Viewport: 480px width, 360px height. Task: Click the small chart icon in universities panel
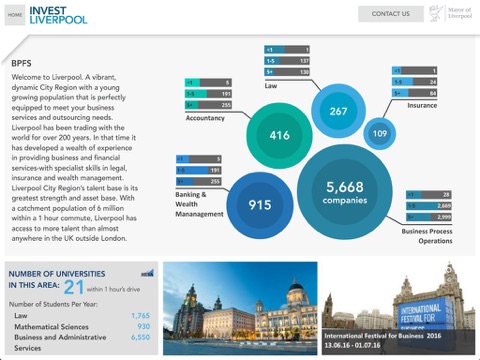(x=147, y=273)
